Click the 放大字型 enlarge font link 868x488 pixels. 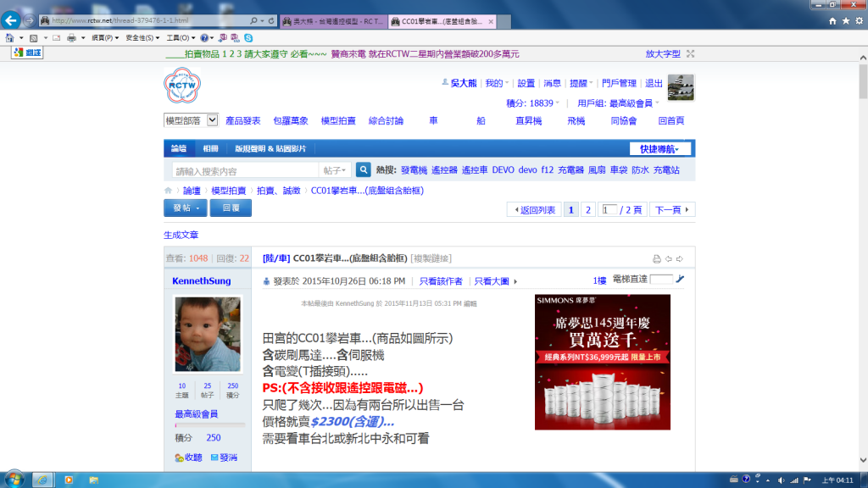click(663, 53)
